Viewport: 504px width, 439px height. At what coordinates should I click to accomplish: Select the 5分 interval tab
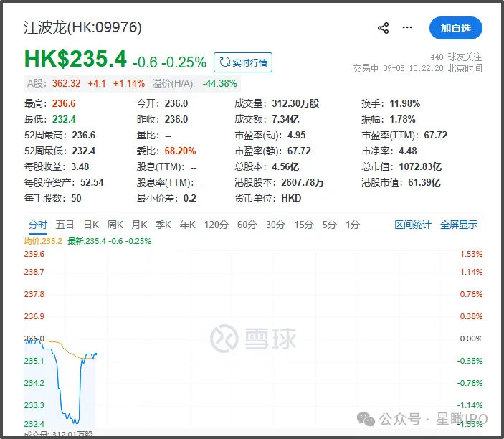(x=330, y=225)
